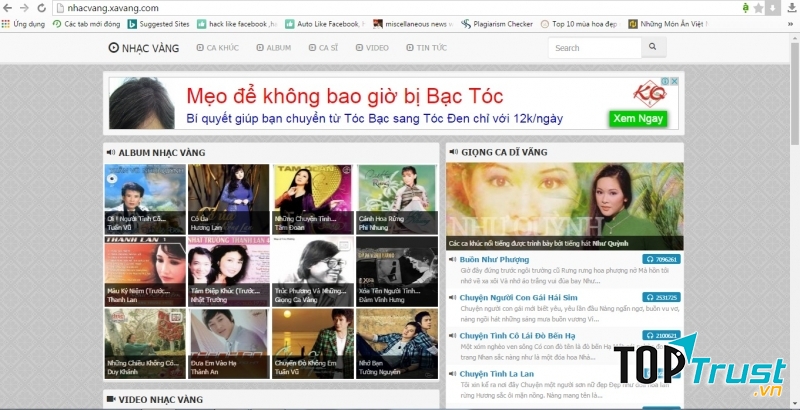This screenshot has height=410, width=800.
Task: Open the miscellaneous news bookmark
Action: pyautogui.click(x=414, y=24)
